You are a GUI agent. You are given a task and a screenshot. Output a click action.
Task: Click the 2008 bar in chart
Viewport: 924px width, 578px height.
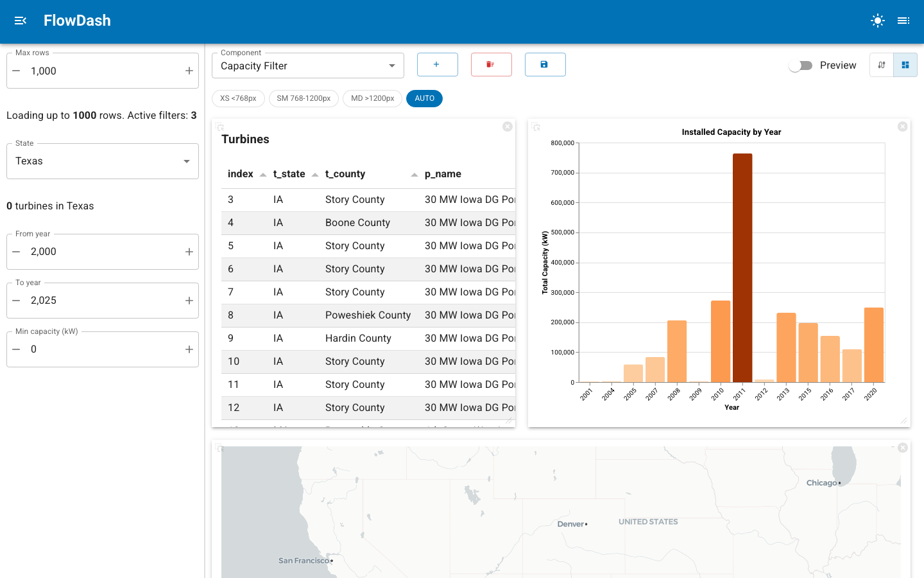(677, 351)
